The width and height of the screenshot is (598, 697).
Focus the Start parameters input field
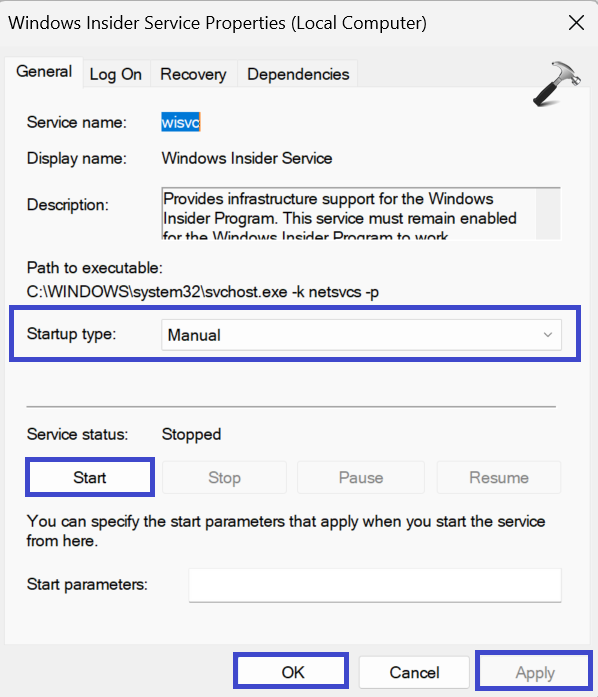click(375, 585)
